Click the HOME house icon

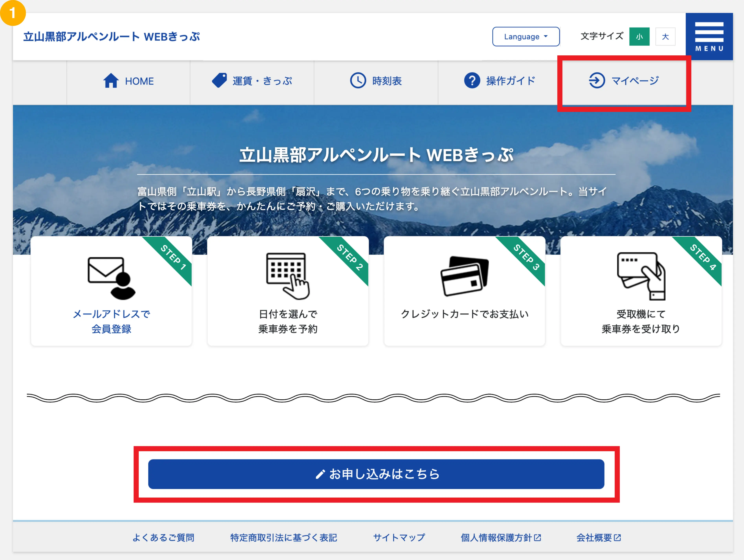click(x=111, y=81)
